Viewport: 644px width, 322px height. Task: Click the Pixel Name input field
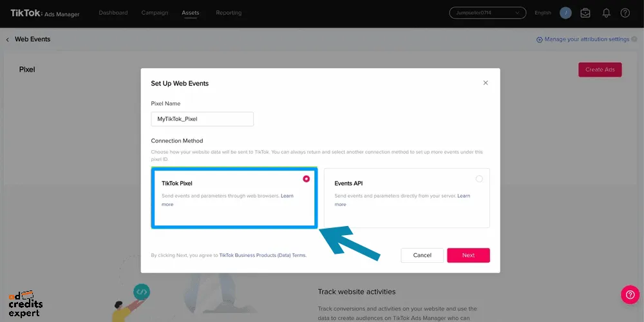tap(202, 119)
